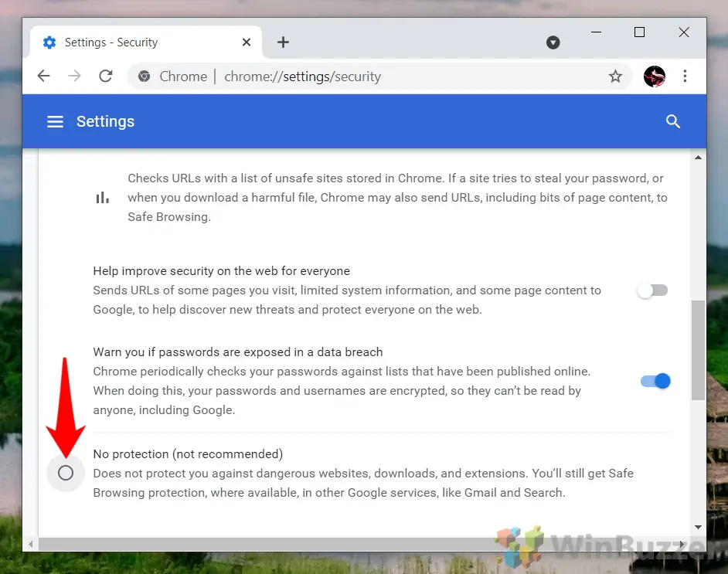Select the No protection radio button

(66, 473)
